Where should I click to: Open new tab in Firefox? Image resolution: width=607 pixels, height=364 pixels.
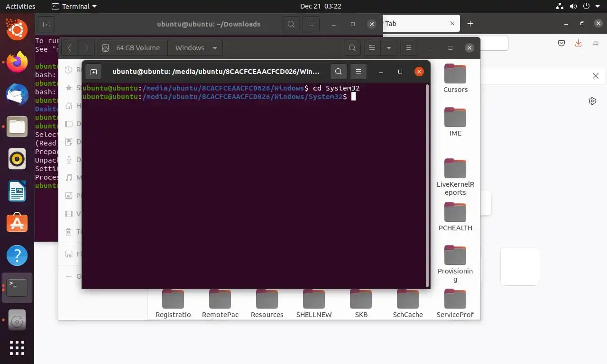point(470,24)
